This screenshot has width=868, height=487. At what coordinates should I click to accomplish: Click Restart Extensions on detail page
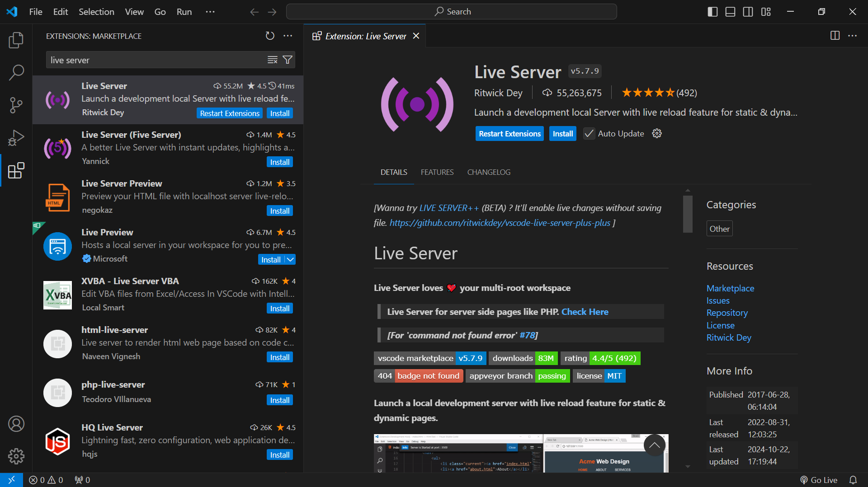pos(509,134)
